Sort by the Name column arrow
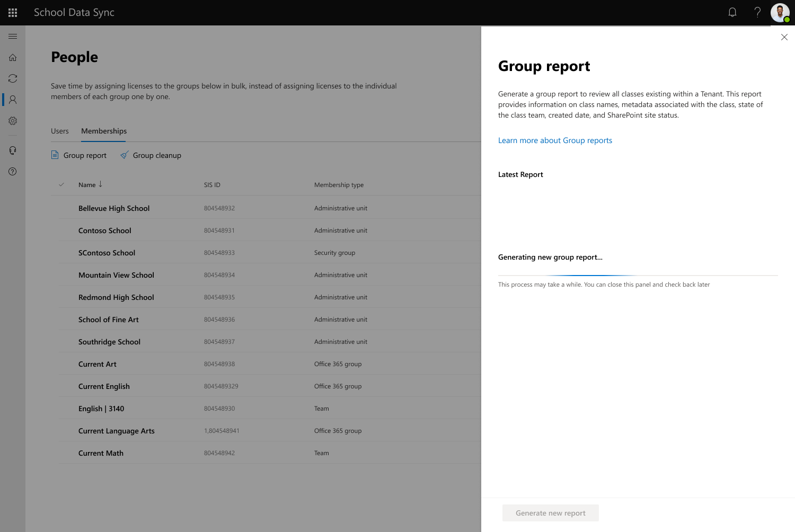Viewport: 795px width, 532px height. coord(100,184)
